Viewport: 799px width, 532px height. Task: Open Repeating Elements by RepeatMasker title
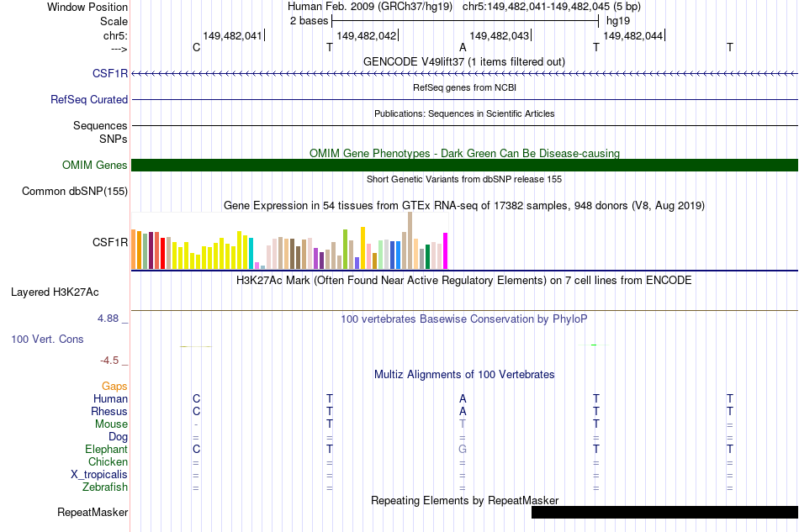tap(464, 500)
